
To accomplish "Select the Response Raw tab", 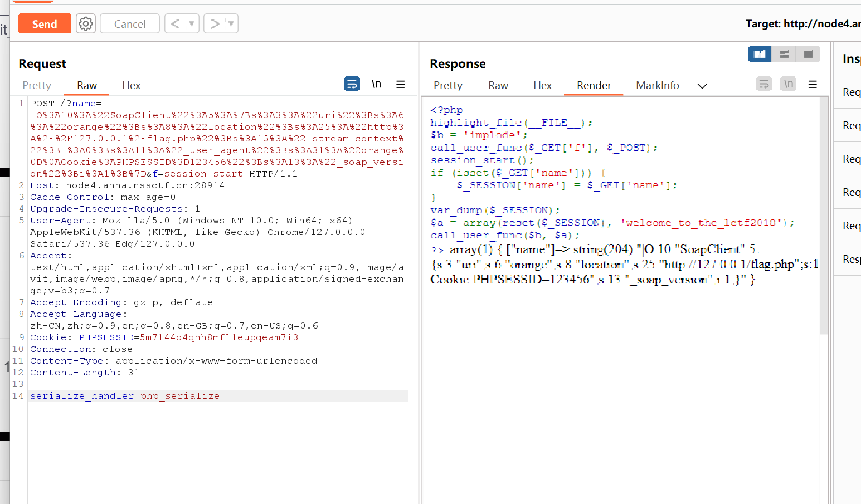I will click(x=498, y=85).
